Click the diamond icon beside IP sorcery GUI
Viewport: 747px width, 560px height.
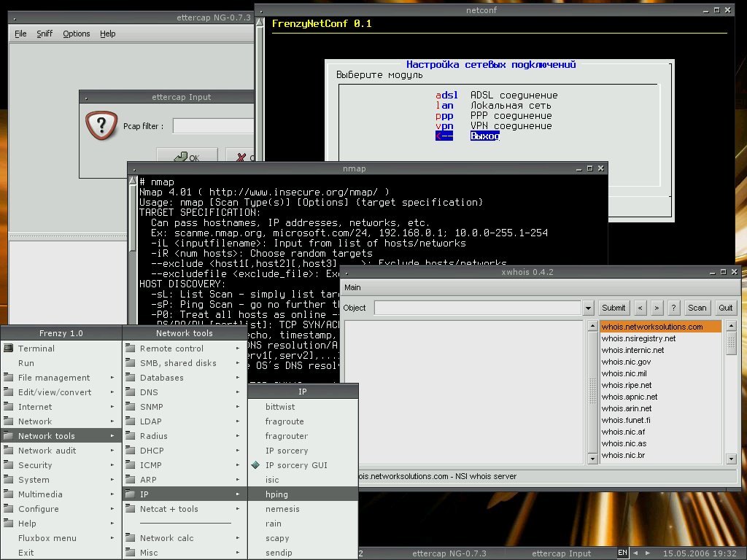(x=255, y=464)
